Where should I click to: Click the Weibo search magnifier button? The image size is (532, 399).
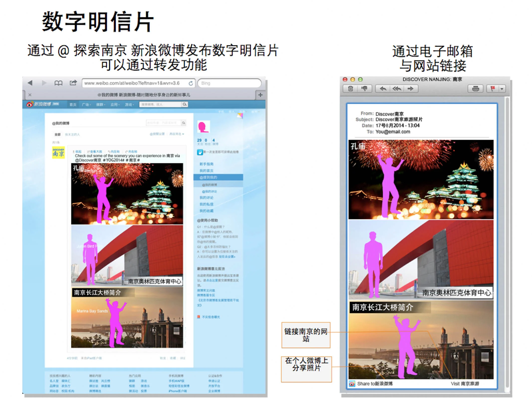coord(185,104)
